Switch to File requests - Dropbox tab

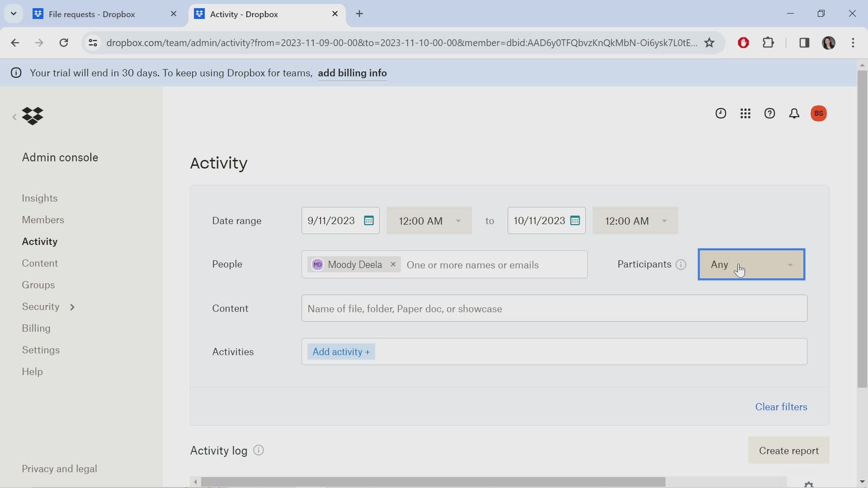tap(92, 14)
